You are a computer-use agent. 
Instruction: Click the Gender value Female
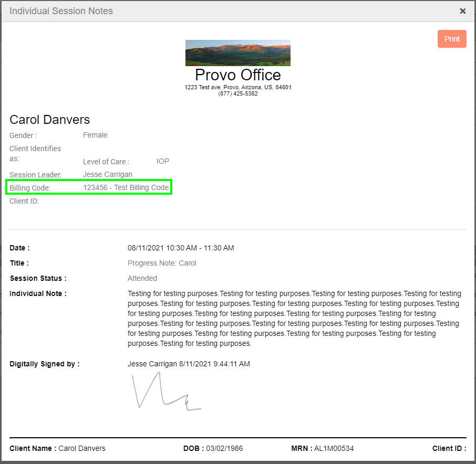[x=95, y=135]
